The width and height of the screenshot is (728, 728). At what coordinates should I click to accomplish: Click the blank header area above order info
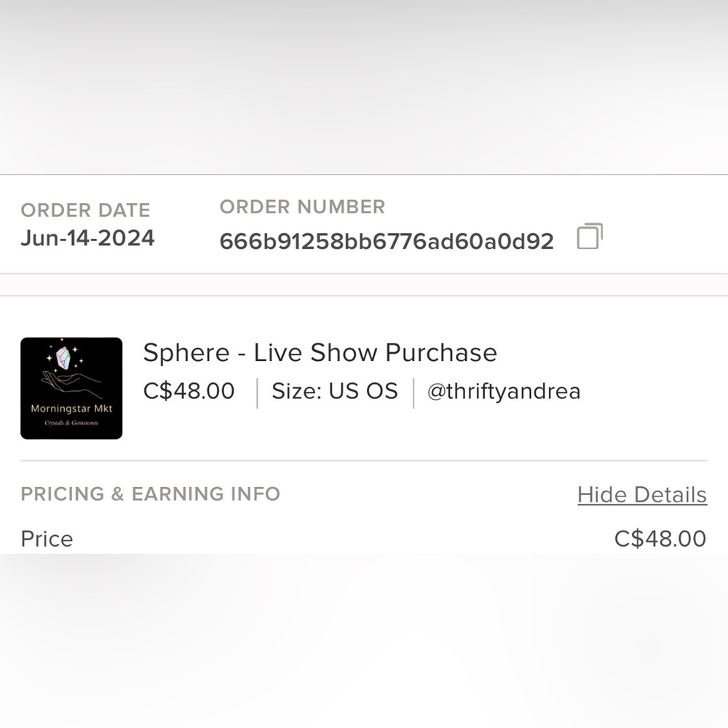[x=364, y=87]
